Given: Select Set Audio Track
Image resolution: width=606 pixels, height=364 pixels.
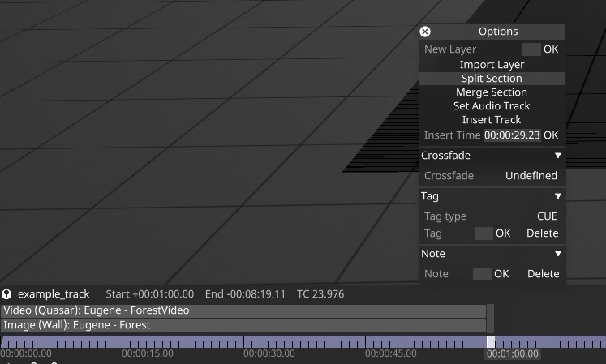Looking at the screenshot, I should [492, 106].
